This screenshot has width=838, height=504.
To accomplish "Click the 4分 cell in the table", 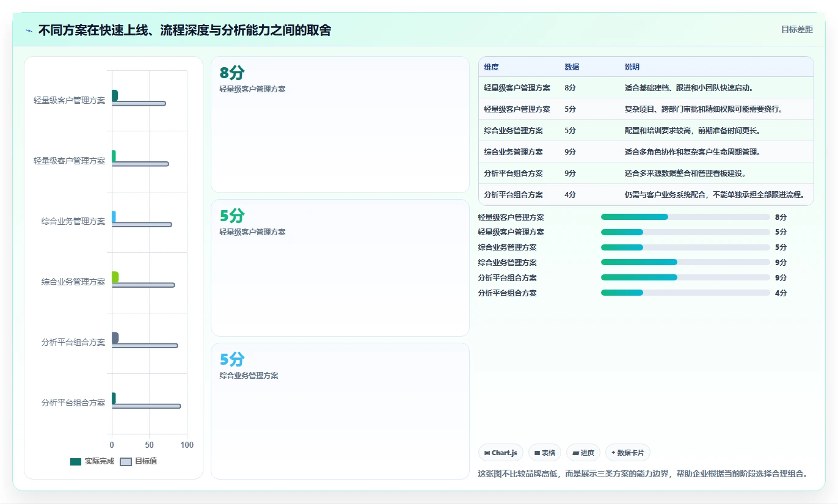I will click(x=570, y=195).
